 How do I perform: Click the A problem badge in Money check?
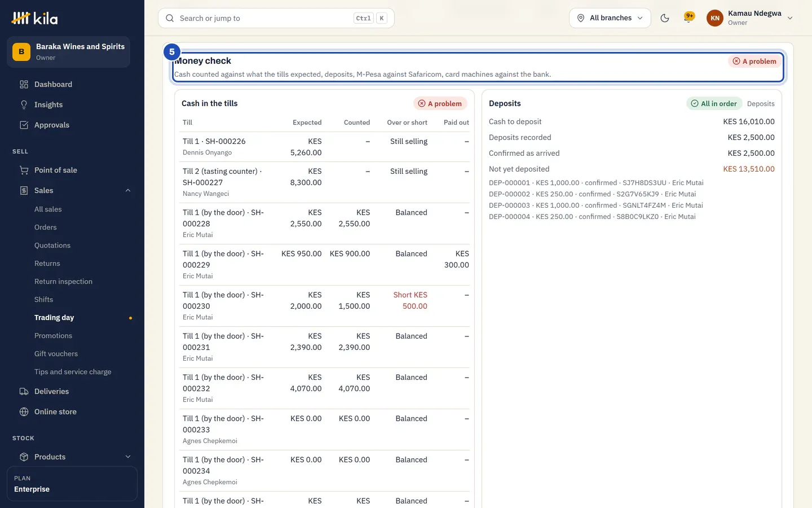(x=754, y=61)
